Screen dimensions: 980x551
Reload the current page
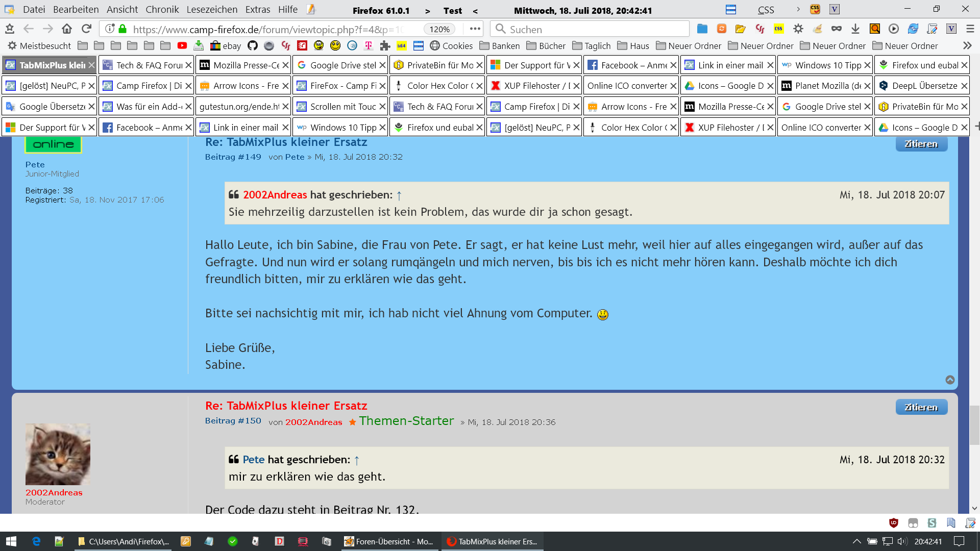pyautogui.click(x=87, y=29)
